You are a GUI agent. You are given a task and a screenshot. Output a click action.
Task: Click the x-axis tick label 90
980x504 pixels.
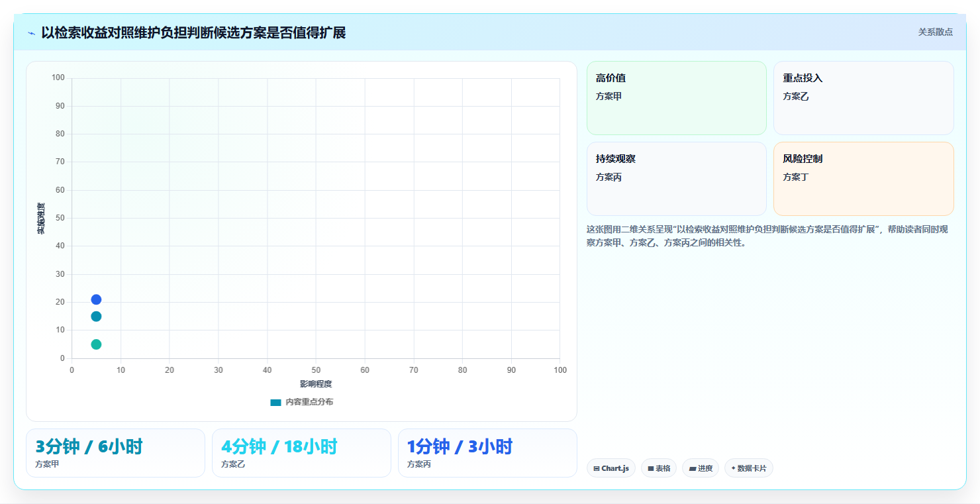pos(511,370)
